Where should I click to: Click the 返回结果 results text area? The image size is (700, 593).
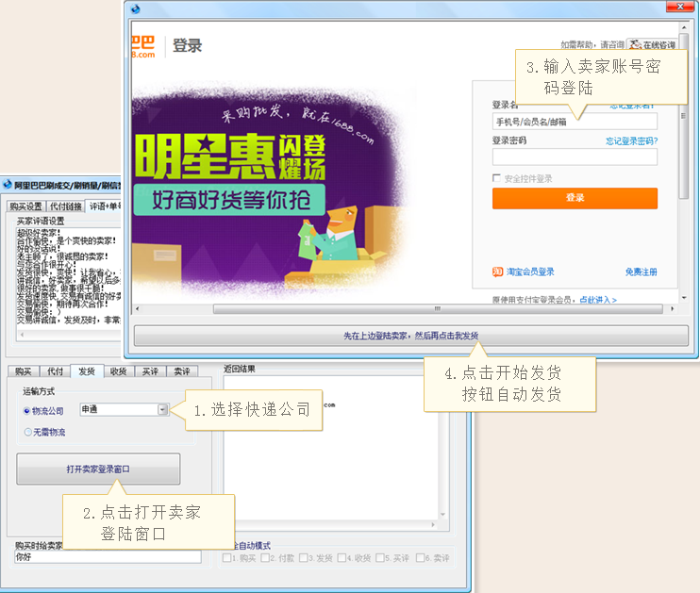click(x=331, y=449)
